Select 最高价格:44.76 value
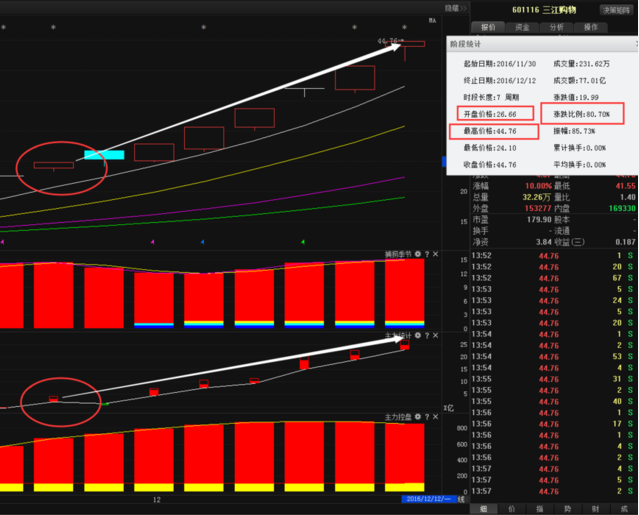The height and width of the screenshot is (515, 639). [490, 131]
